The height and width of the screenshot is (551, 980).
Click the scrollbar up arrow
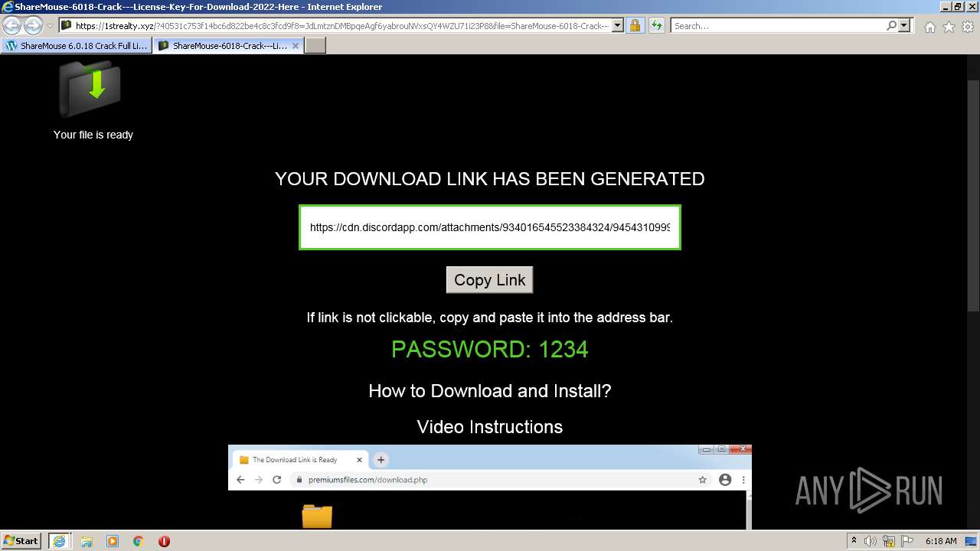(973, 60)
